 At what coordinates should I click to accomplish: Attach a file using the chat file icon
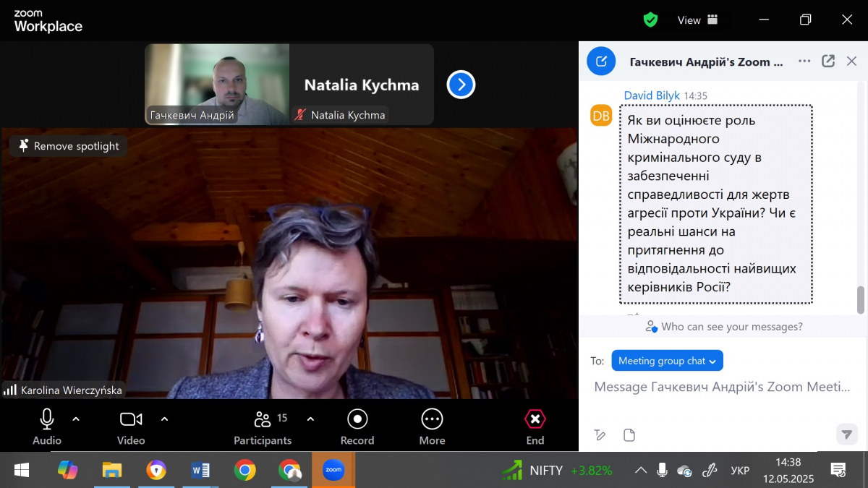(x=629, y=435)
